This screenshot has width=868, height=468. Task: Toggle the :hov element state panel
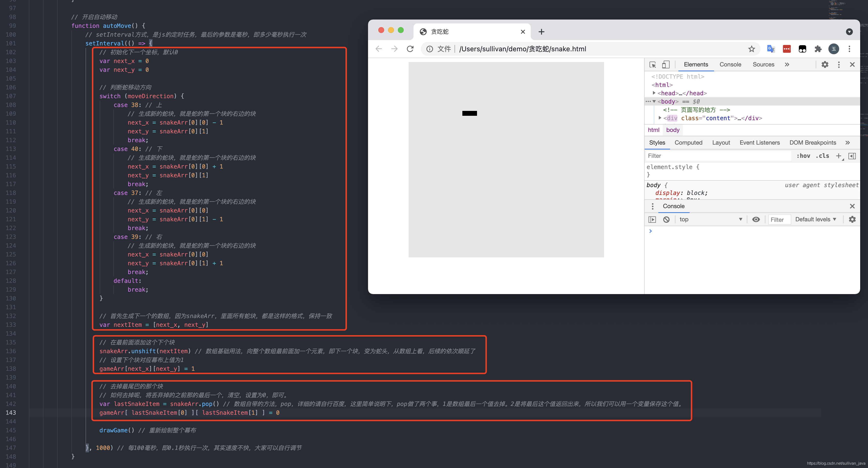[x=803, y=156]
